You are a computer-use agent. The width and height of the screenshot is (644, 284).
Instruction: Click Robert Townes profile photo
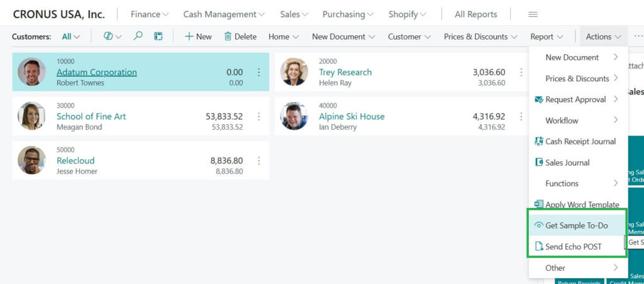(31, 72)
